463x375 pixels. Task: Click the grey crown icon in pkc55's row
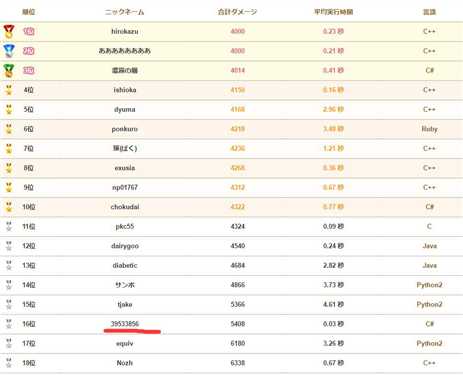[9, 226]
